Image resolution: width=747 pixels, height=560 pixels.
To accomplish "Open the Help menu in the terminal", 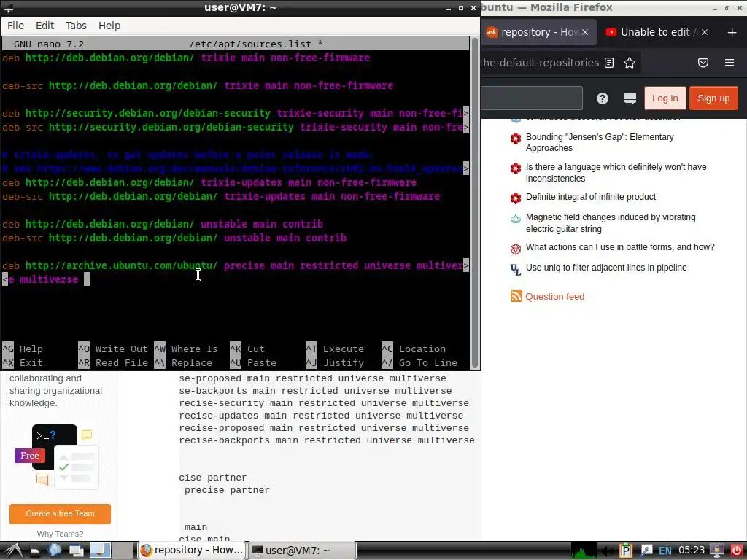I will [109, 26].
